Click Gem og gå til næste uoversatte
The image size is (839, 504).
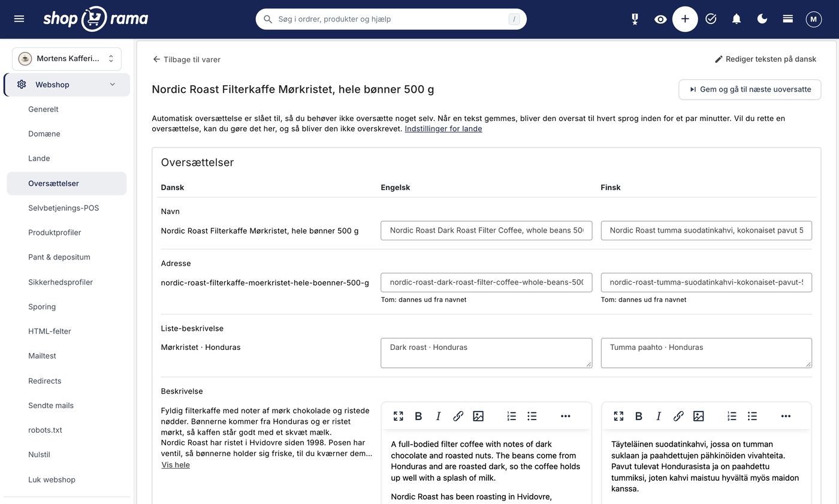click(750, 89)
